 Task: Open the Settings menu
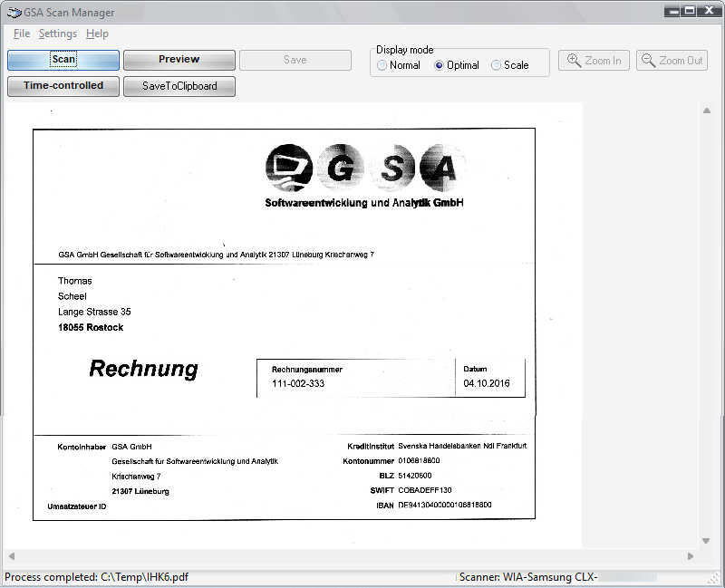pos(57,34)
